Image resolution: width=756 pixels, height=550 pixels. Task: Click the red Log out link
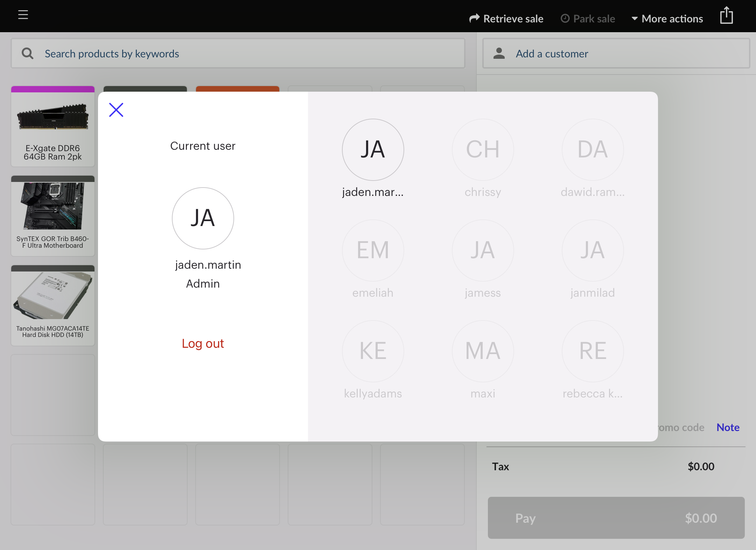pyautogui.click(x=203, y=344)
